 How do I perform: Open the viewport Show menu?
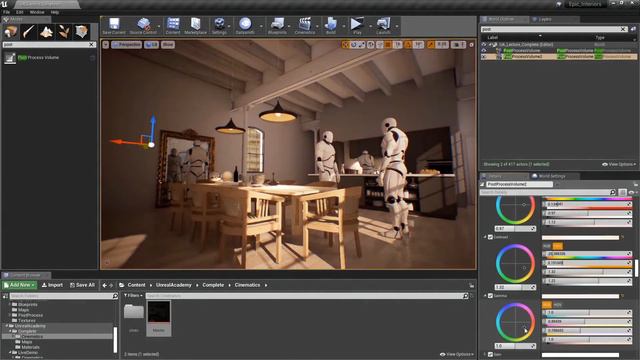click(x=168, y=44)
